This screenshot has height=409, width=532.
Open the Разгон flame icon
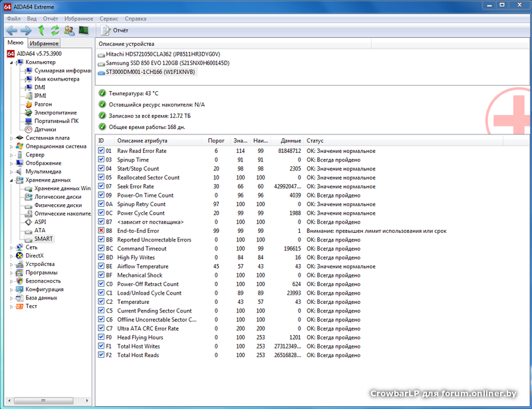coord(29,104)
